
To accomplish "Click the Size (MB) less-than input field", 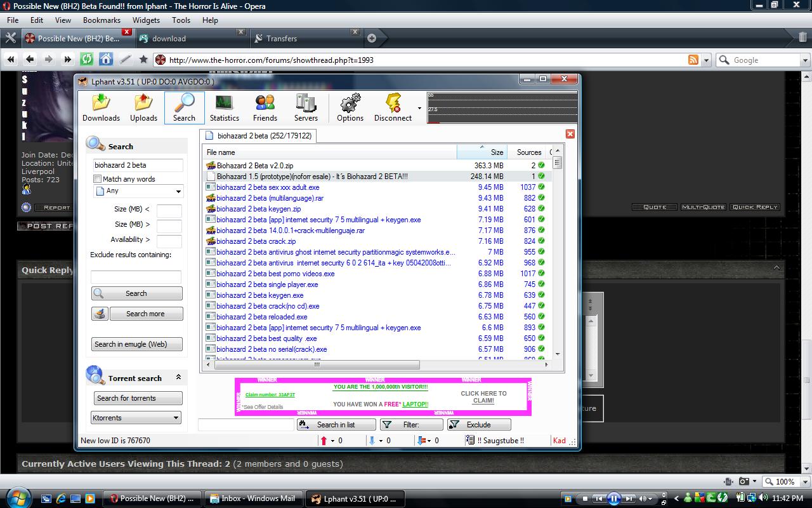I will (x=169, y=210).
